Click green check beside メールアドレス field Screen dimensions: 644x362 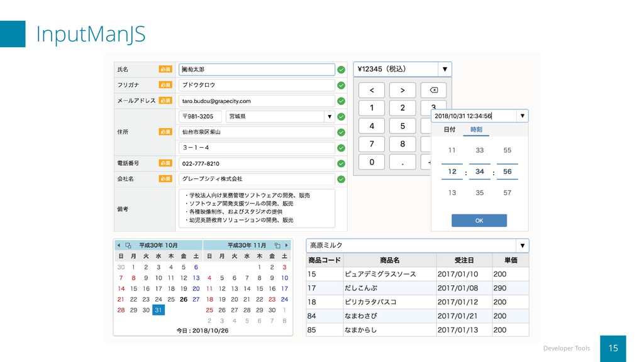341,101
